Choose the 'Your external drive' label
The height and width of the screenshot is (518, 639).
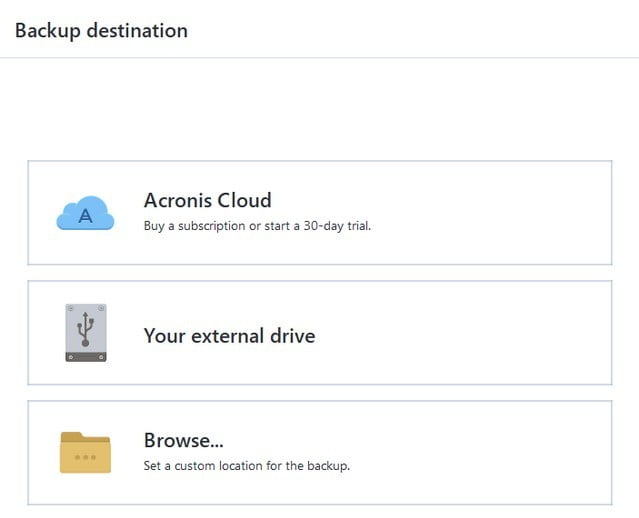pyautogui.click(x=229, y=336)
